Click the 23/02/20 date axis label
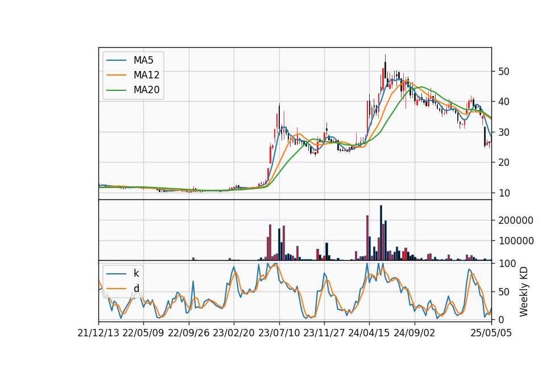The width and height of the screenshot is (546, 392). pyautogui.click(x=234, y=333)
